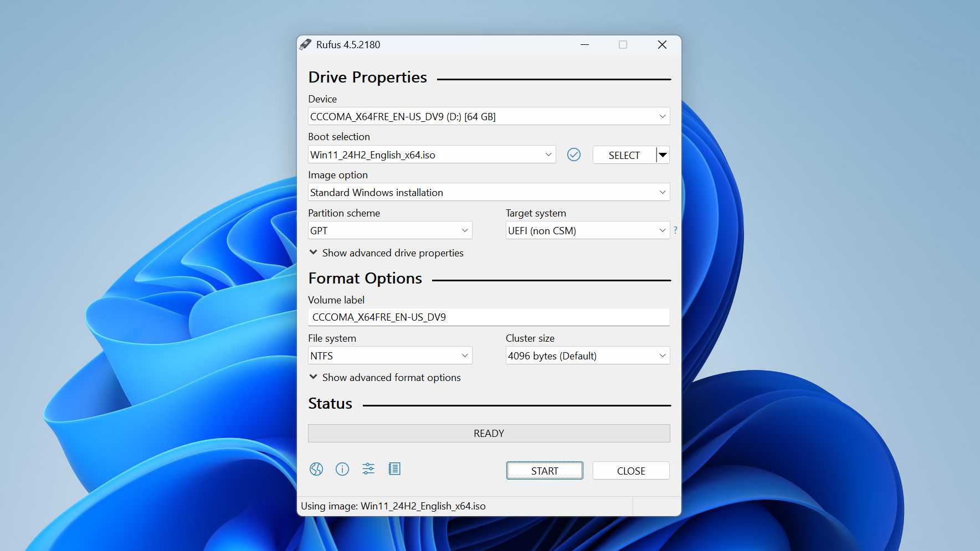Open the Cluster size dropdown
Screen dimensions: 980x551
pyautogui.click(x=587, y=356)
